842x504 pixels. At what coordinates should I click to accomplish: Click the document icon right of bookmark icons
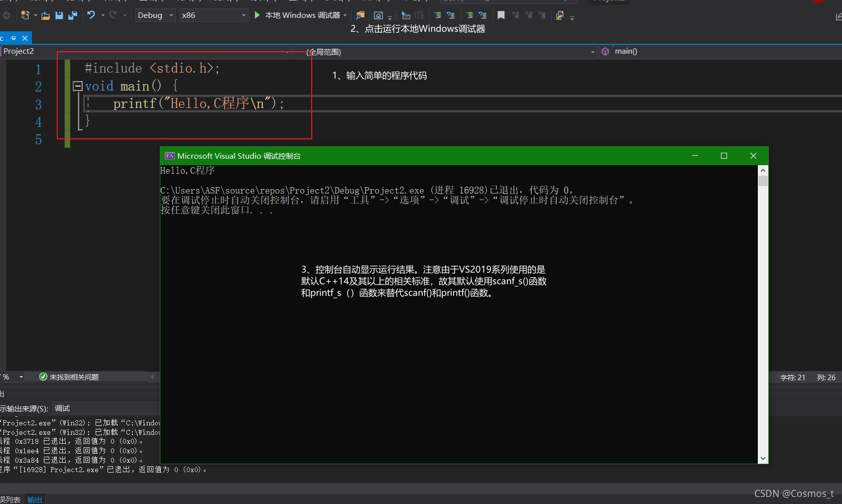point(560,15)
